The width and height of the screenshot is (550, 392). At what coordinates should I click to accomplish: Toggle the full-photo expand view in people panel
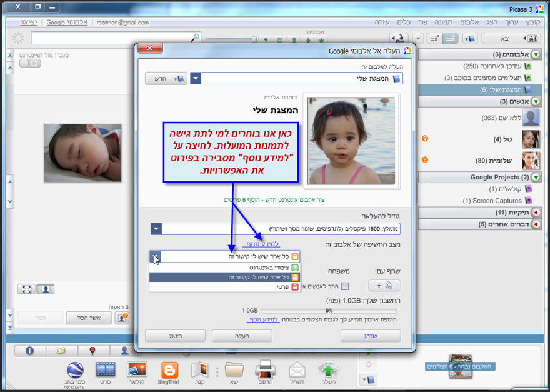click(27, 289)
